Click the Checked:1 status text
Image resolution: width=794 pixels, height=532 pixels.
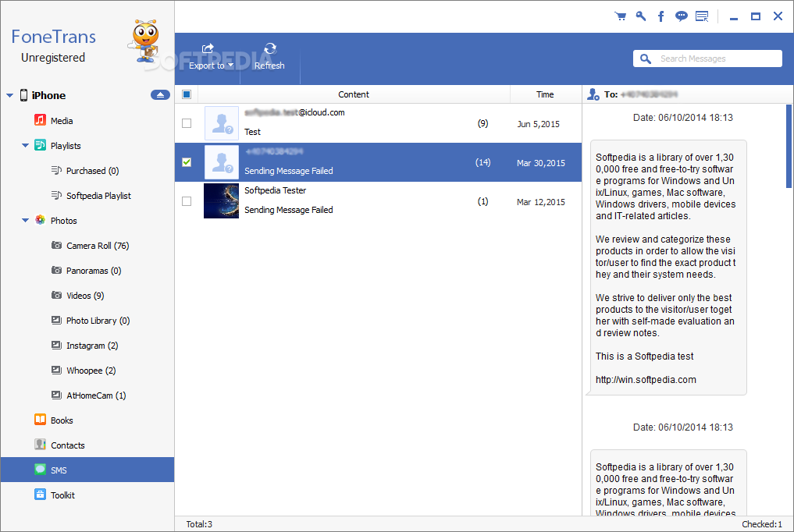point(761,524)
